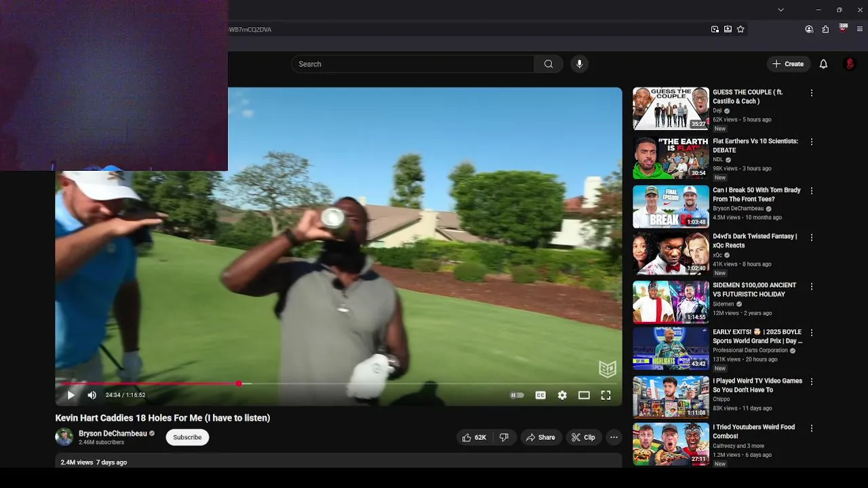Image resolution: width=868 pixels, height=488 pixels.
Task: Click the Deji channel name
Action: click(717, 110)
